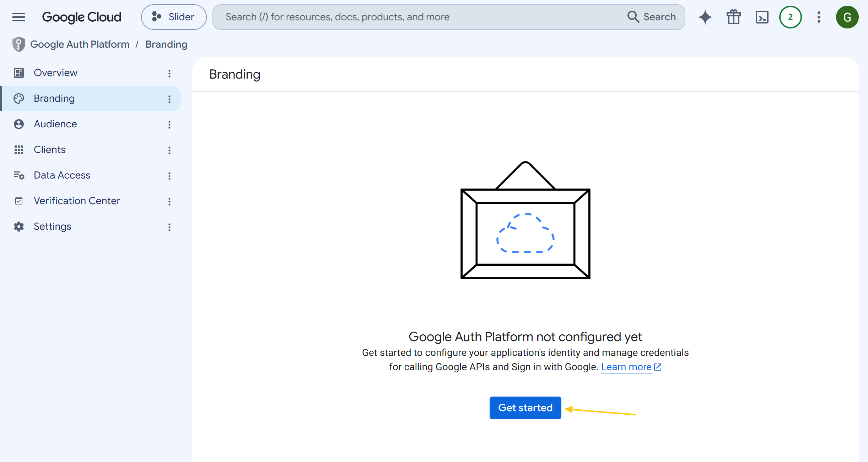Open Overview in the sidebar
This screenshot has height=462, width=868.
click(x=91, y=73)
